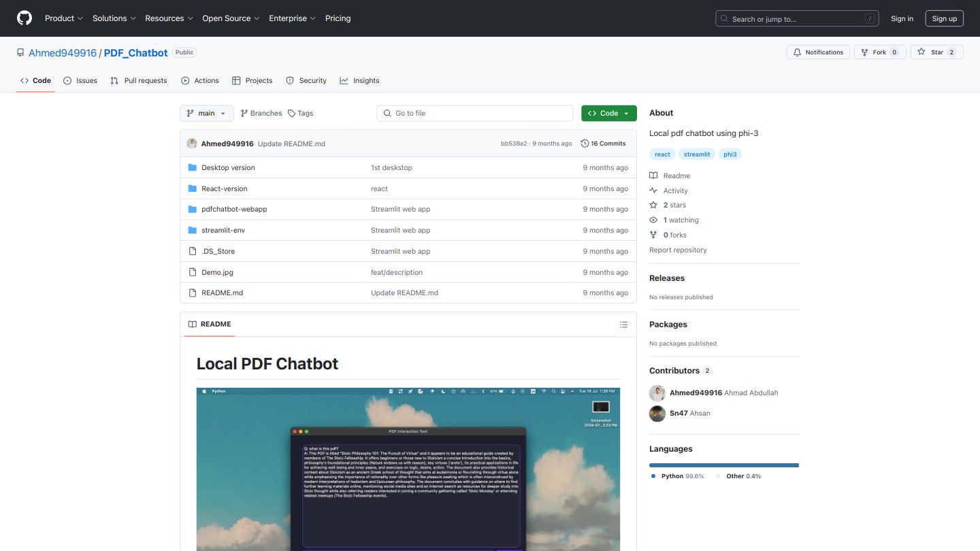Click the GitHub logo icon
Image resolution: width=980 pixels, height=551 pixels.
tap(24, 18)
